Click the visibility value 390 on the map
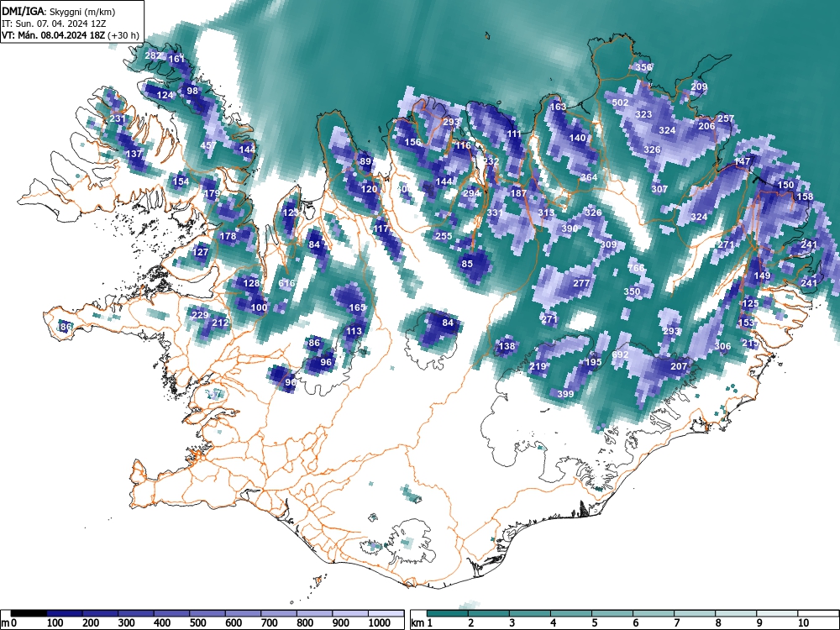This screenshot has height=630, width=840. tap(570, 228)
